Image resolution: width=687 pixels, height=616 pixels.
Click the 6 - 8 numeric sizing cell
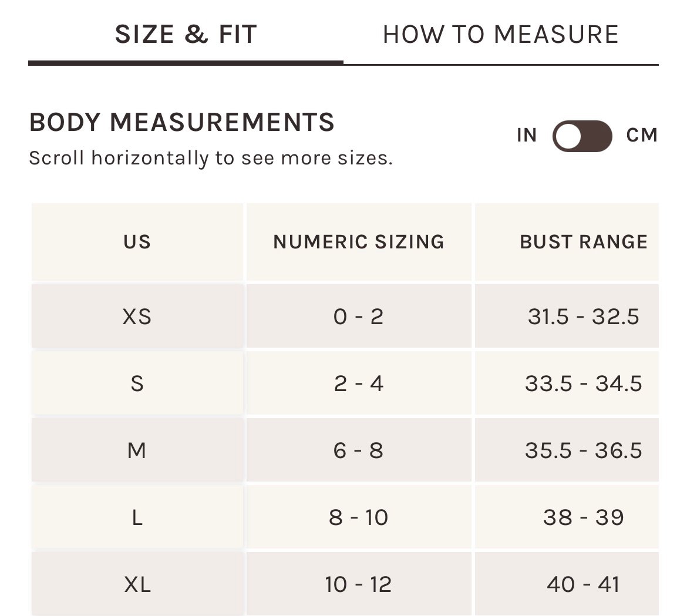click(x=359, y=451)
